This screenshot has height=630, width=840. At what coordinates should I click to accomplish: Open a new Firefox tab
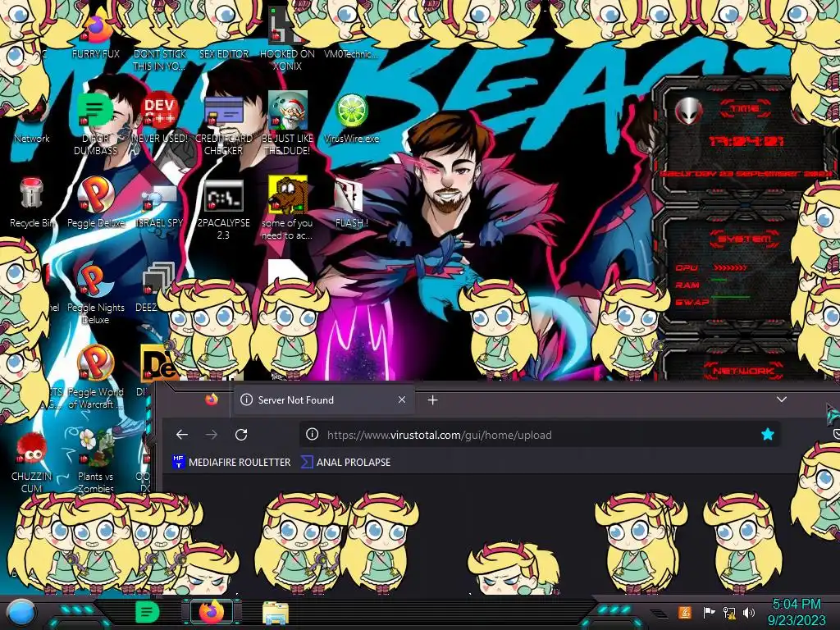(433, 400)
